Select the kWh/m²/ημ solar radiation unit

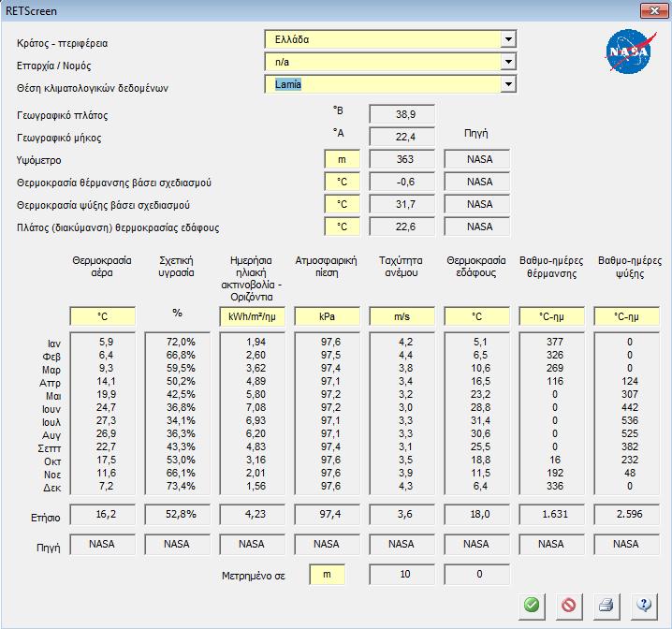click(x=252, y=316)
